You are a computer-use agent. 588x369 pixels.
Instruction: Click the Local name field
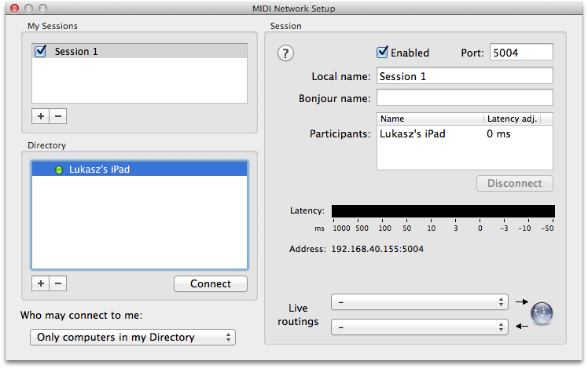[x=465, y=75]
